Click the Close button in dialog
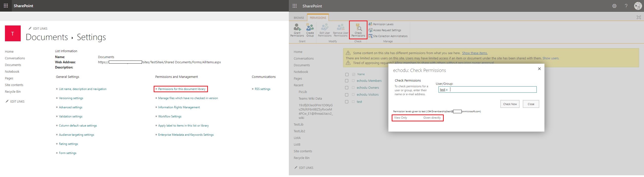This screenshot has width=644, height=177. coord(531,104)
